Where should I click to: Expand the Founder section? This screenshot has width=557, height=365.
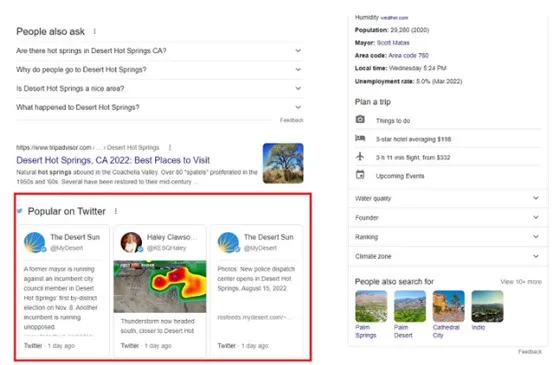(x=447, y=218)
